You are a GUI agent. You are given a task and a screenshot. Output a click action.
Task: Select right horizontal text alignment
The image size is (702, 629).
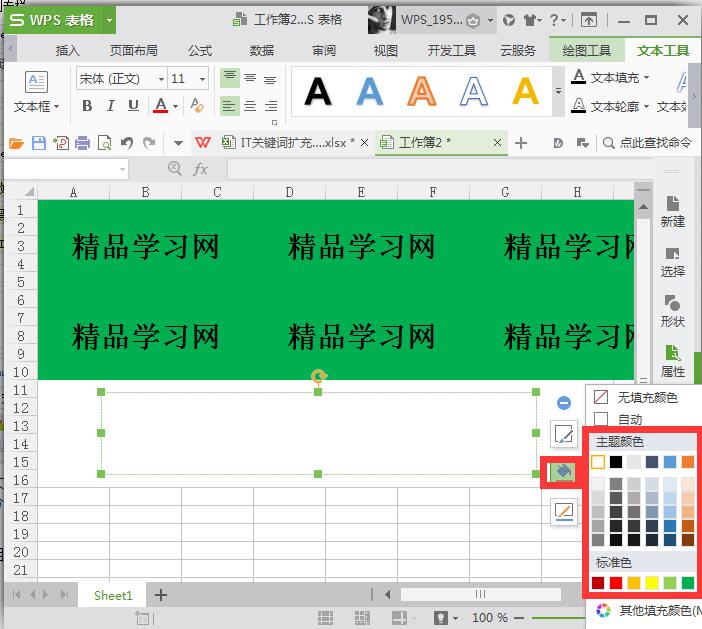[x=270, y=106]
